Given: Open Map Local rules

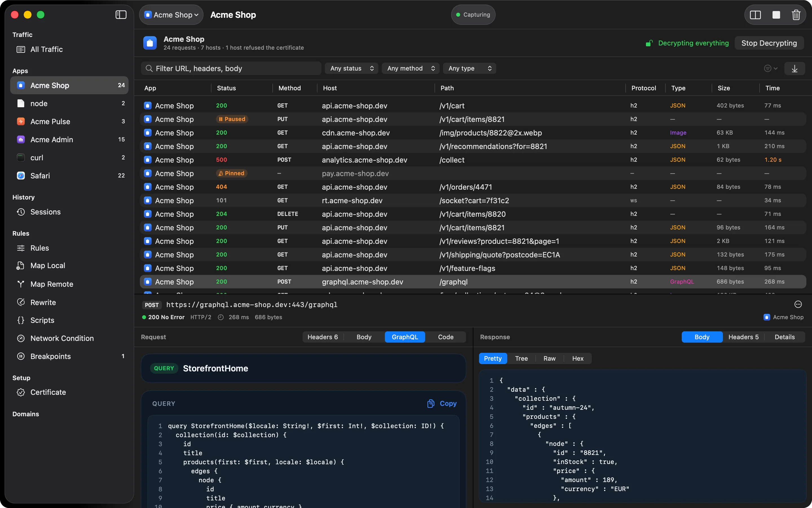Looking at the screenshot, I should pos(69,265).
